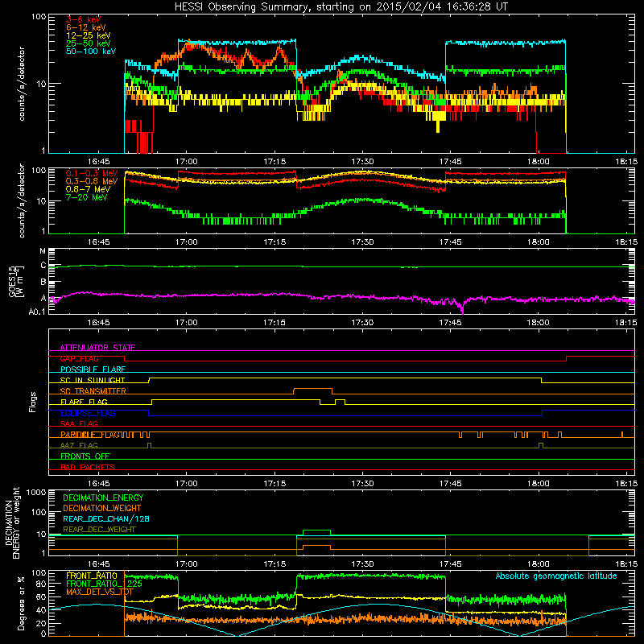Select the ECLIPSE_FLAG label

(x=88, y=413)
